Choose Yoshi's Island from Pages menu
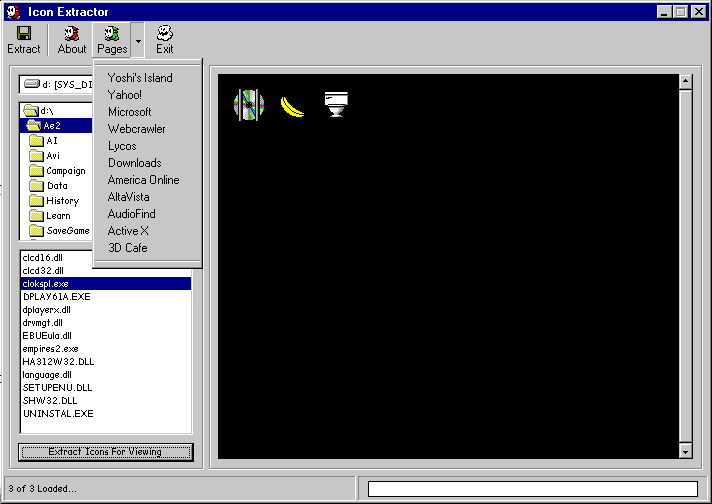The width and height of the screenshot is (712, 504). pos(140,78)
